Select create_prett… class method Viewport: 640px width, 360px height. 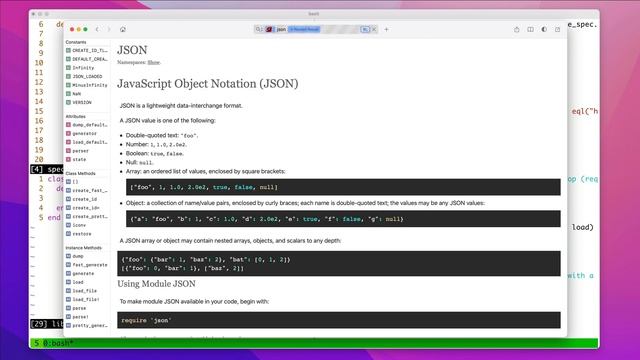click(87, 216)
